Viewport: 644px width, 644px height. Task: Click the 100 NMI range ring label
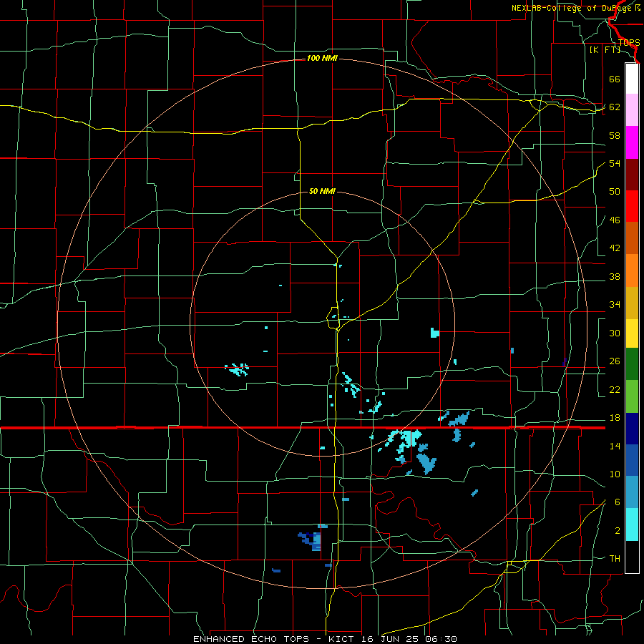coord(322,59)
